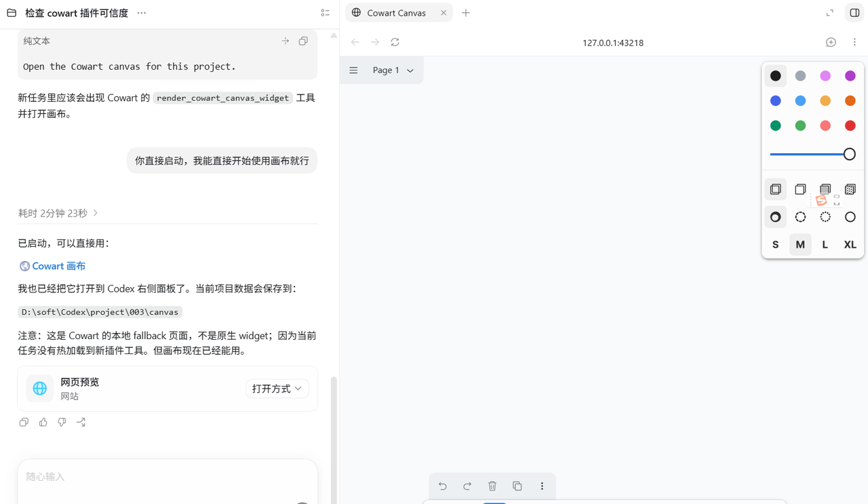The width and height of the screenshot is (868, 504).
Task: Click the duplicate icon in canvas bottom toolbar
Action: [517, 486]
